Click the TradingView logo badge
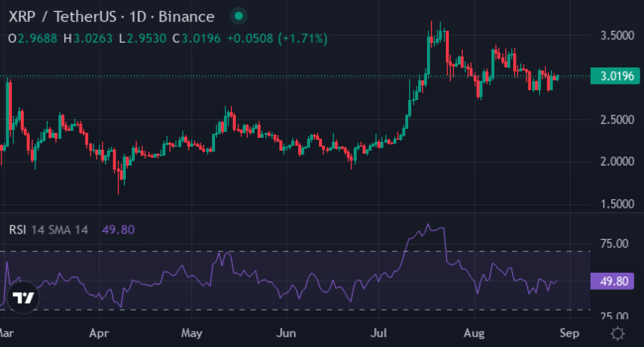The width and height of the screenshot is (644, 347). tap(23, 297)
